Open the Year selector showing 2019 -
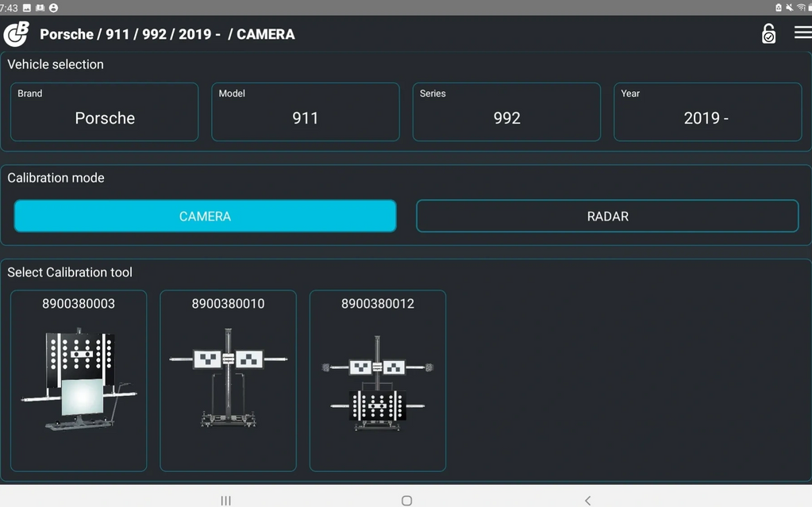This screenshot has width=812, height=507. click(x=707, y=112)
